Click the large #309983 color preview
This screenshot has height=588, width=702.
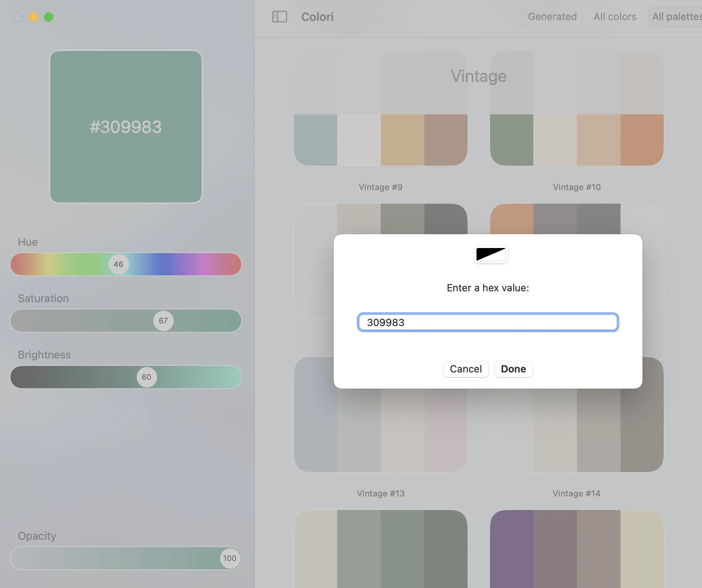pyautogui.click(x=126, y=127)
